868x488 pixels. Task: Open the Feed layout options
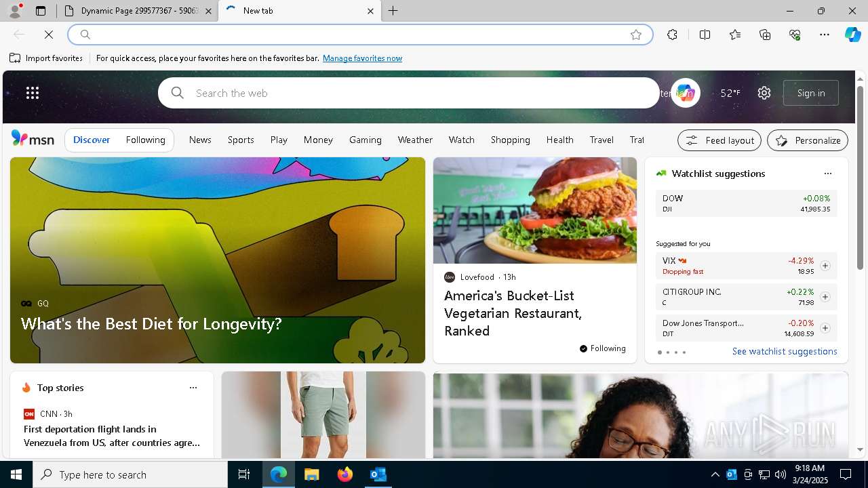(x=719, y=140)
